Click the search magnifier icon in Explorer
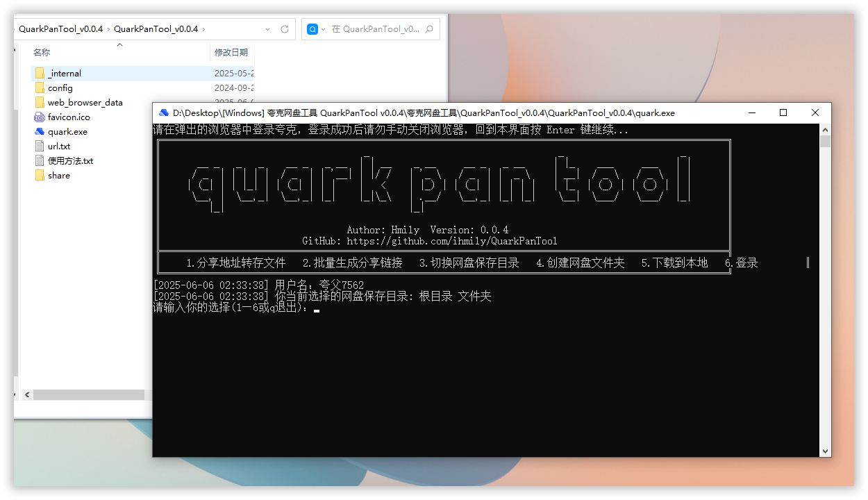This screenshot has width=868, height=500. pos(428,29)
